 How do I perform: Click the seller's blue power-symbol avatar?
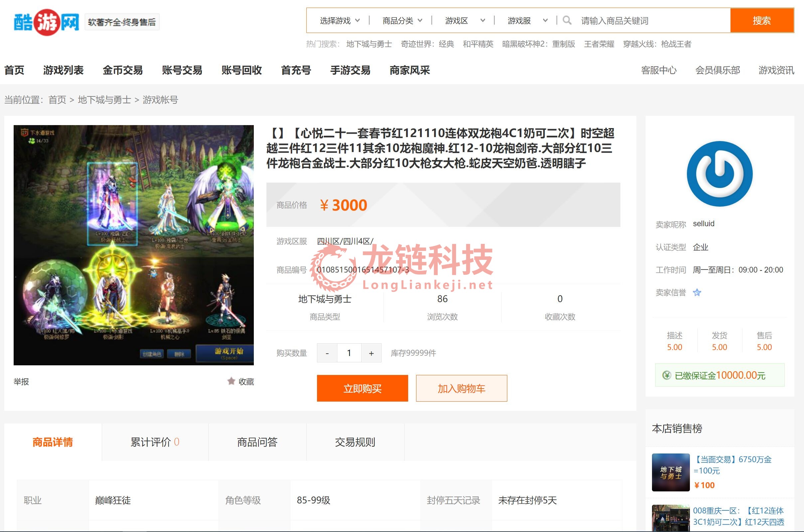pyautogui.click(x=720, y=174)
